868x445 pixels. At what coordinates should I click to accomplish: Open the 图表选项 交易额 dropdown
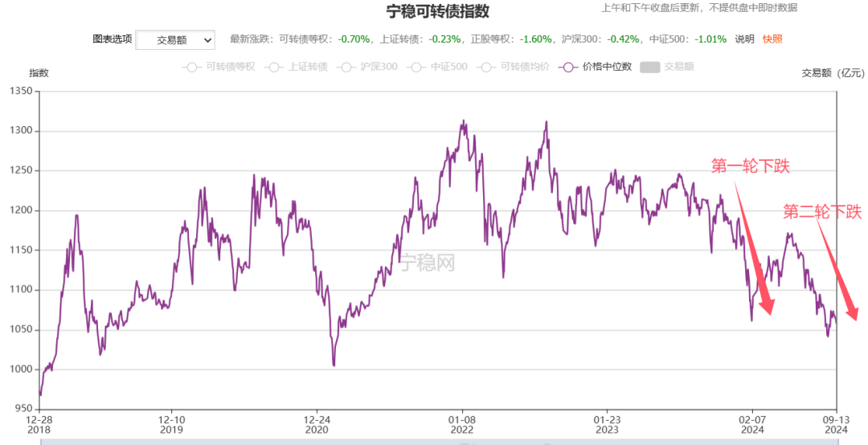click(175, 40)
